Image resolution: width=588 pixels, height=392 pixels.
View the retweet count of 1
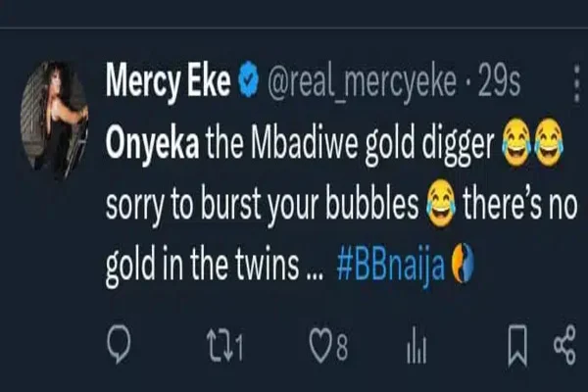point(239,347)
